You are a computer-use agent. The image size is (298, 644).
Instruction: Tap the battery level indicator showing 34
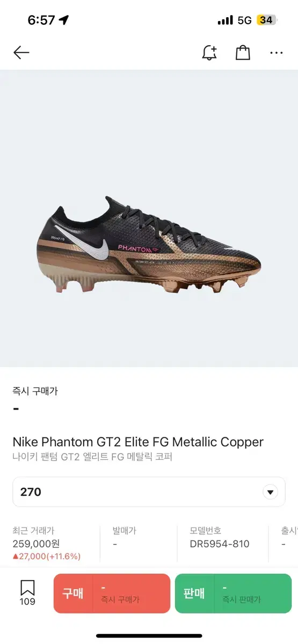tap(266, 20)
